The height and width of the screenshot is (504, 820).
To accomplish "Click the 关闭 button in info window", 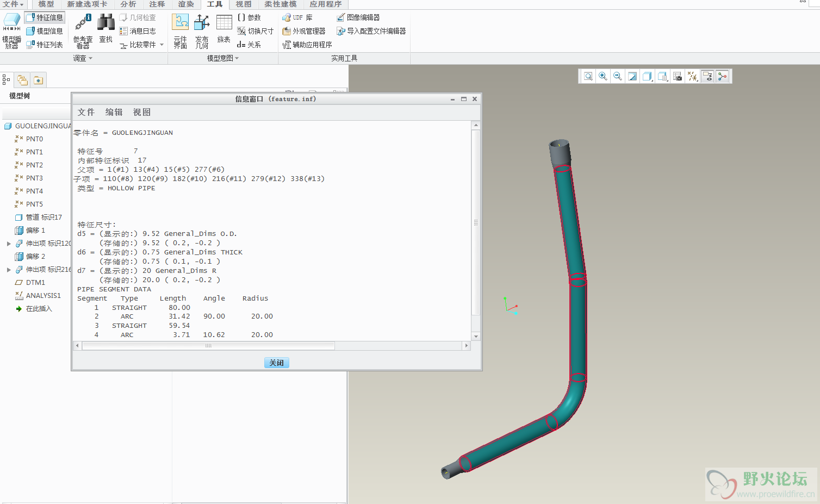I will [276, 363].
